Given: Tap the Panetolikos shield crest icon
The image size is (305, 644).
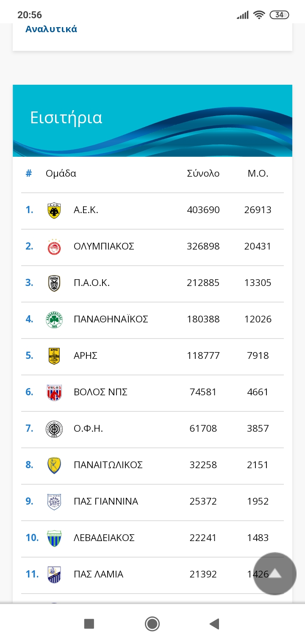Looking at the screenshot, I should click(x=54, y=466).
